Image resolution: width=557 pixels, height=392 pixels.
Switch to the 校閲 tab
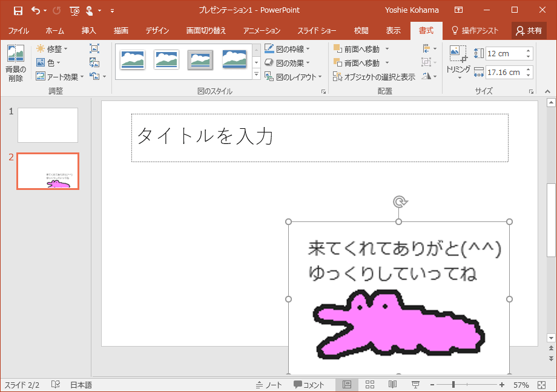click(361, 30)
